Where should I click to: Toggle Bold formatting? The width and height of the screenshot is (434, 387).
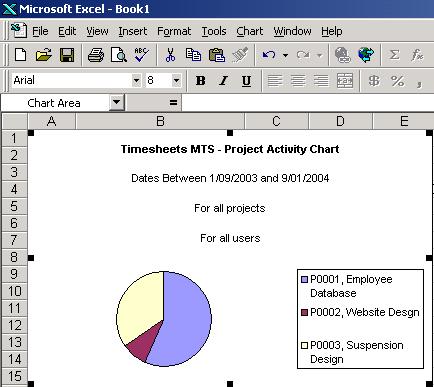(x=201, y=80)
